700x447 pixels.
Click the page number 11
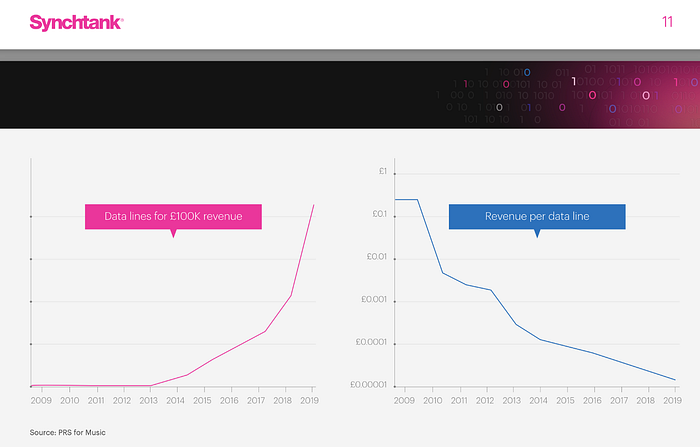(x=667, y=22)
